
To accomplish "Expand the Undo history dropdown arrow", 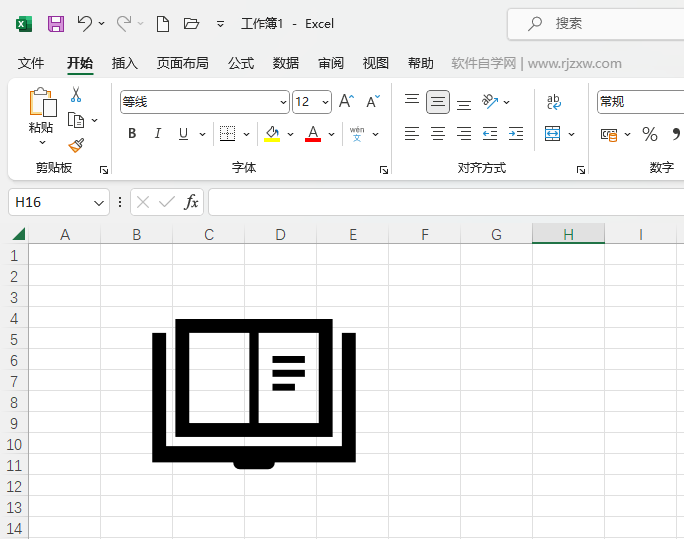I will [x=102, y=24].
